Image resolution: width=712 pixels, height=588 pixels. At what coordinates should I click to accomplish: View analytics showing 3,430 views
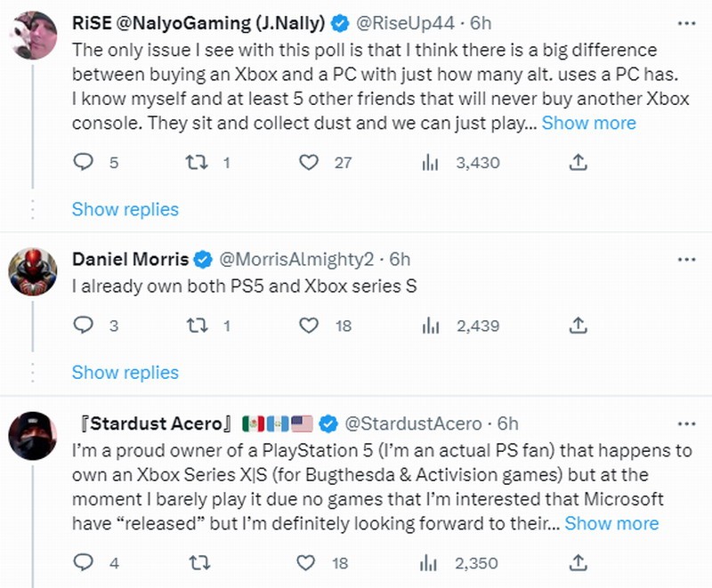pos(431,162)
